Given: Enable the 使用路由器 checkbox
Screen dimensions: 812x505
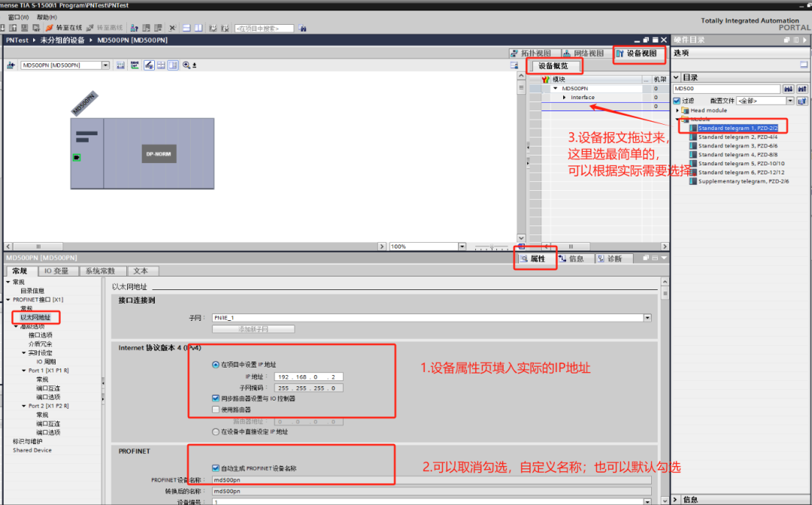Looking at the screenshot, I should tap(216, 410).
